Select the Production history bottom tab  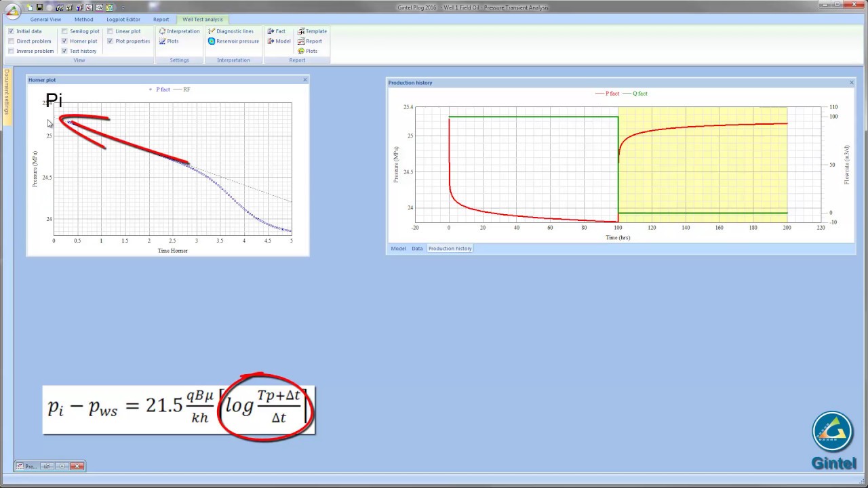tap(450, 249)
